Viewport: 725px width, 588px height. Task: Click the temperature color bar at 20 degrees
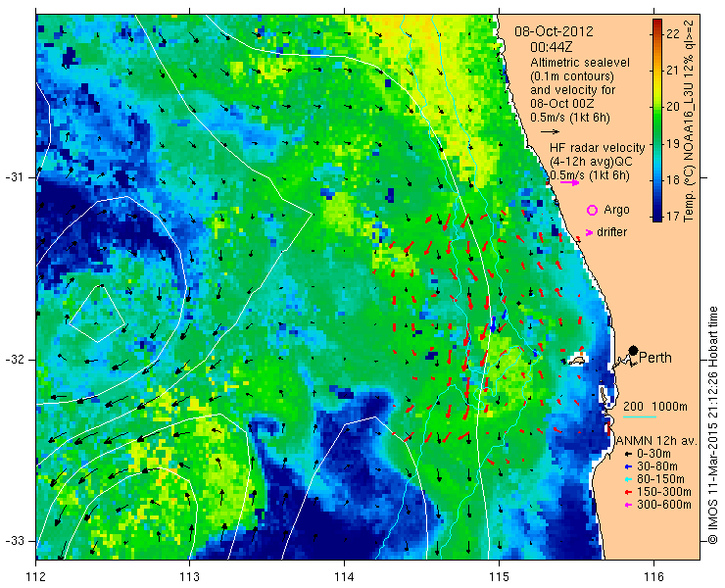pyautogui.click(x=657, y=107)
